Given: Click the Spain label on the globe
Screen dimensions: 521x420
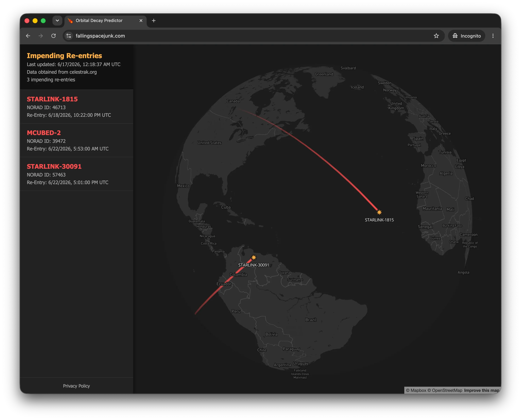Looking at the screenshot, I should click(x=418, y=139).
